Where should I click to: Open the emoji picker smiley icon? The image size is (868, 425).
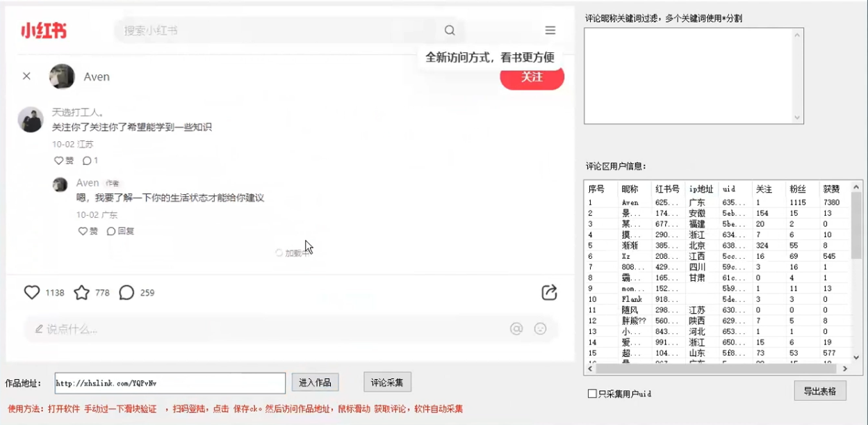coord(540,329)
